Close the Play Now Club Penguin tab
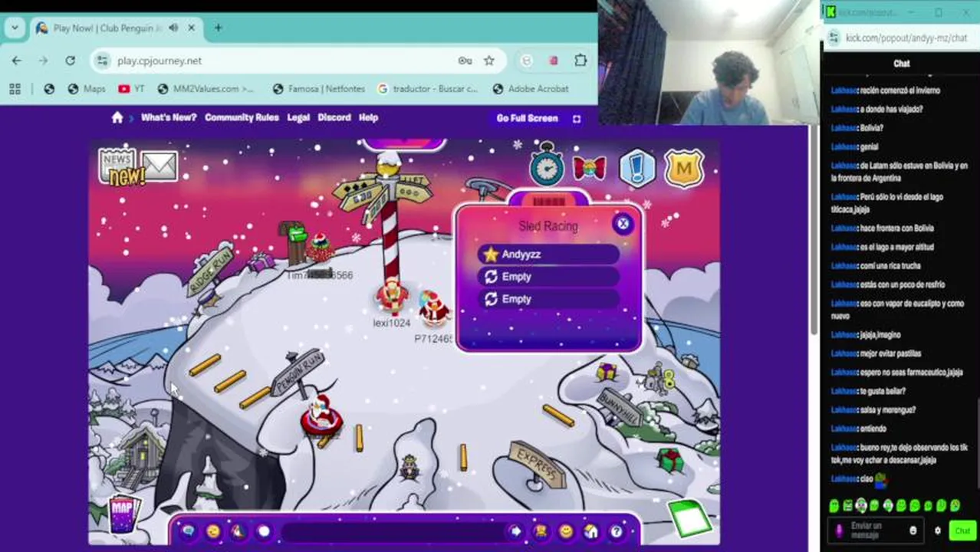Image resolution: width=980 pixels, height=552 pixels. (191, 28)
